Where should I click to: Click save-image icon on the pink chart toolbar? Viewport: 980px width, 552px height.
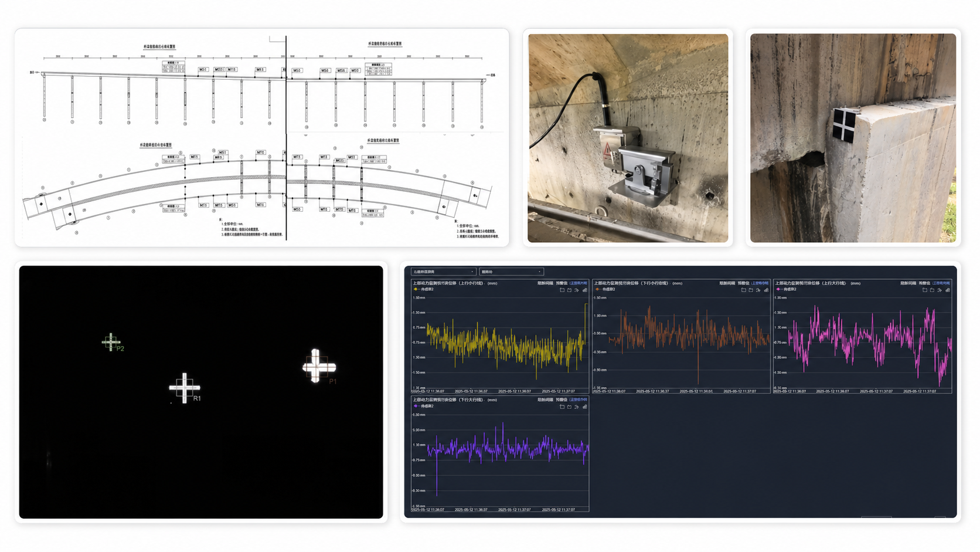pyautogui.click(x=947, y=290)
